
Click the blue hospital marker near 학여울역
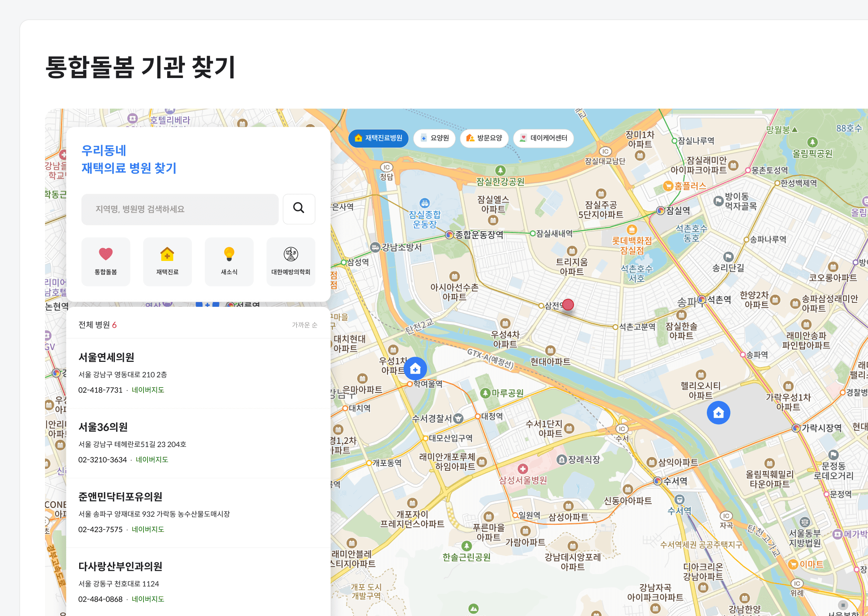[x=415, y=368]
